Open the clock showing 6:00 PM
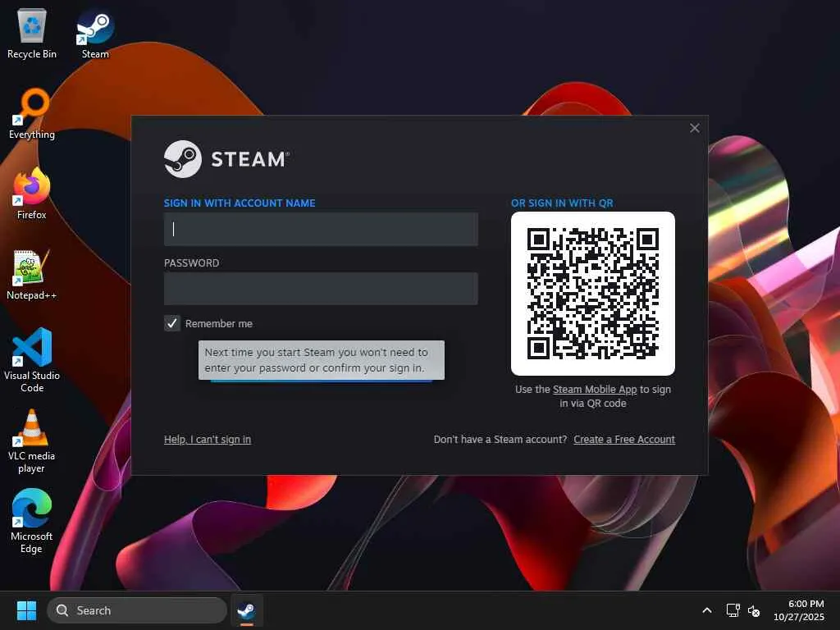The height and width of the screenshot is (630, 840). coord(799,610)
